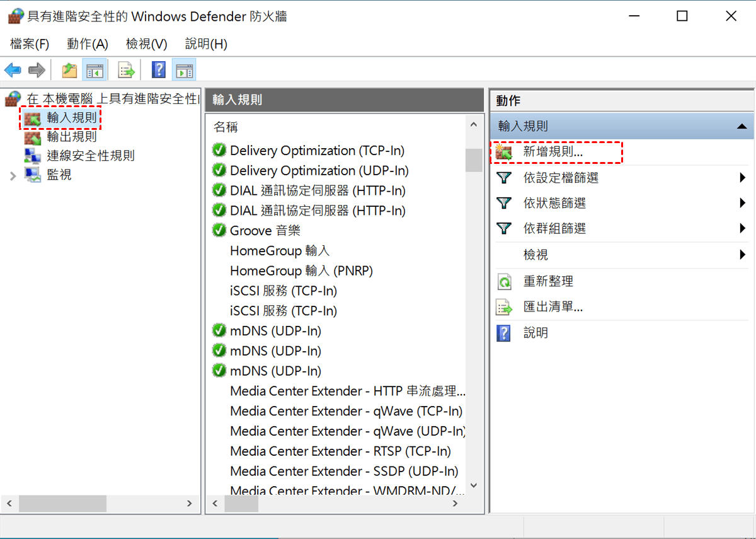Open the 檔案(F) menu
Screen dimensions: 756x539
click(30, 44)
